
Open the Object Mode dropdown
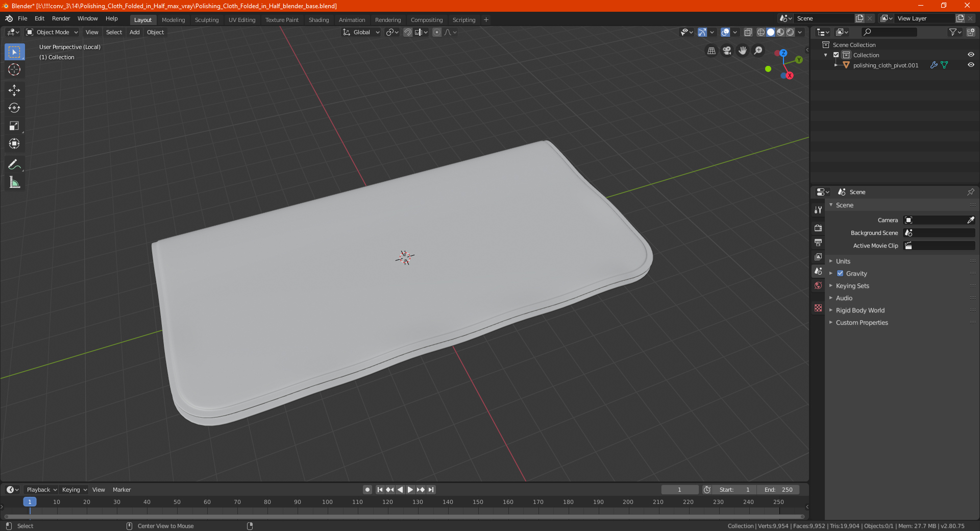[52, 32]
